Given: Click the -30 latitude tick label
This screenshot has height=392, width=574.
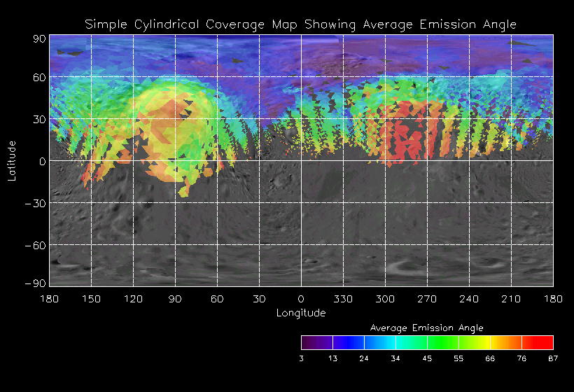Looking at the screenshot, I should [34, 203].
